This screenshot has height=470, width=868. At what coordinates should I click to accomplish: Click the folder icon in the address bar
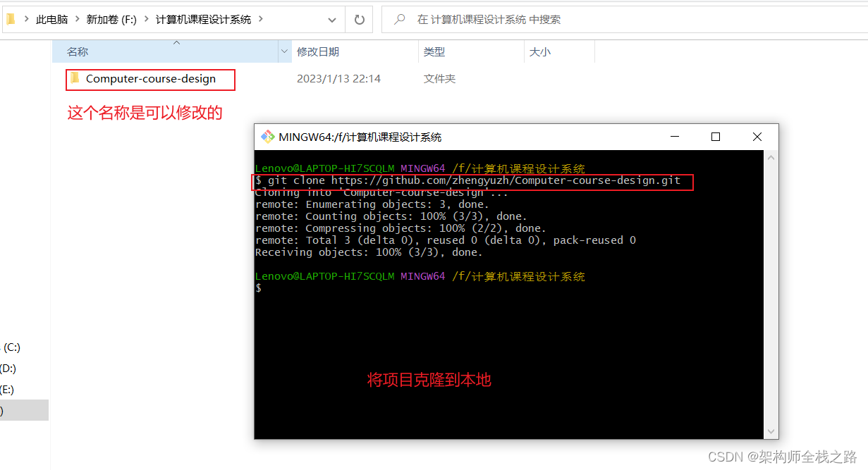(11, 20)
